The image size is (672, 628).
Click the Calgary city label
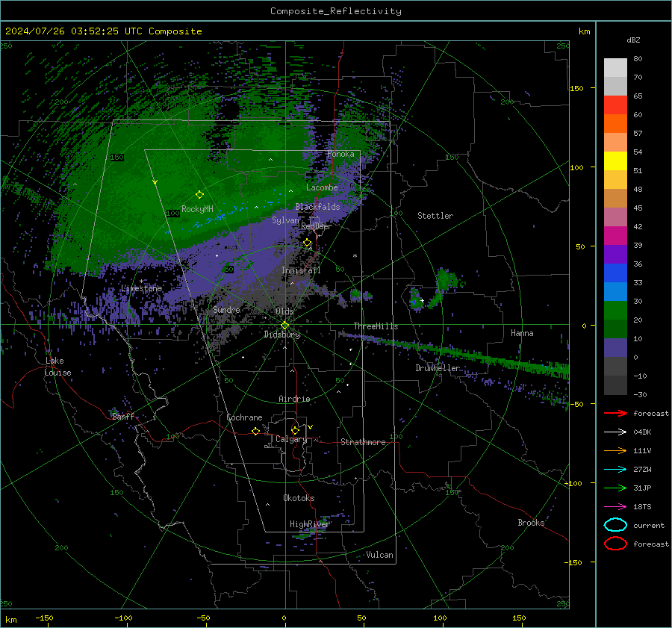(291, 439)
